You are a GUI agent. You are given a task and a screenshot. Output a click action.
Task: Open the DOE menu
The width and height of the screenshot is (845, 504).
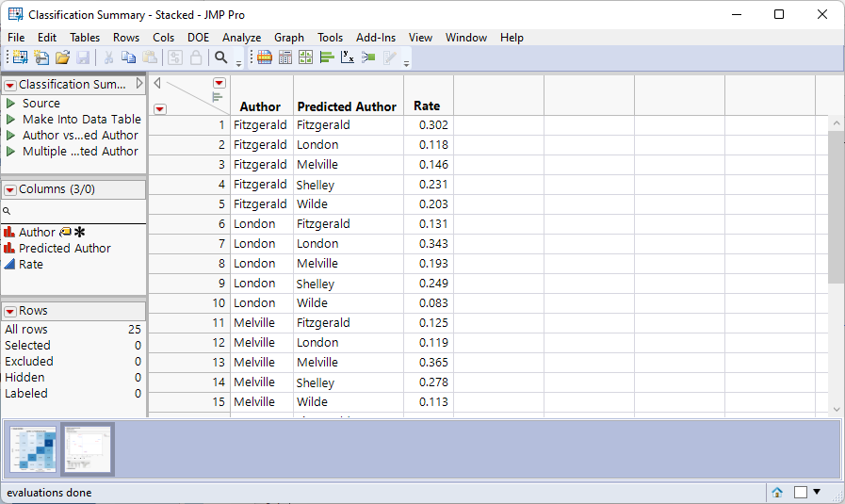[x=199, y=38]
